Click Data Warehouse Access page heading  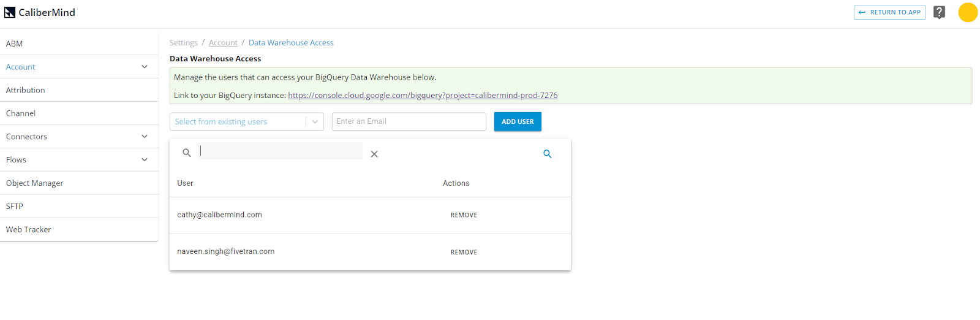(x=215, y=59)
